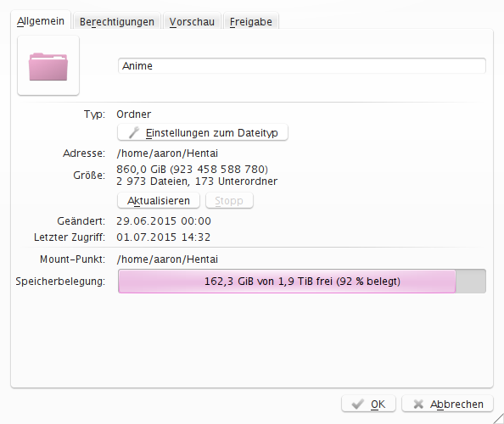The image size is (504, 424).
Task: Click the wrench icon for file type settings
Action: [x=134, y=132]
